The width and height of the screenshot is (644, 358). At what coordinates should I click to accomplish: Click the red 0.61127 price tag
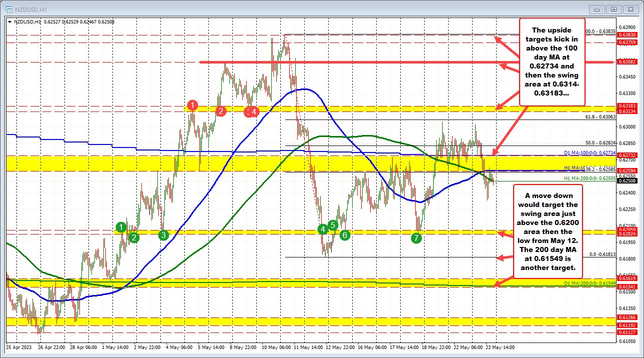click(627, 332)
